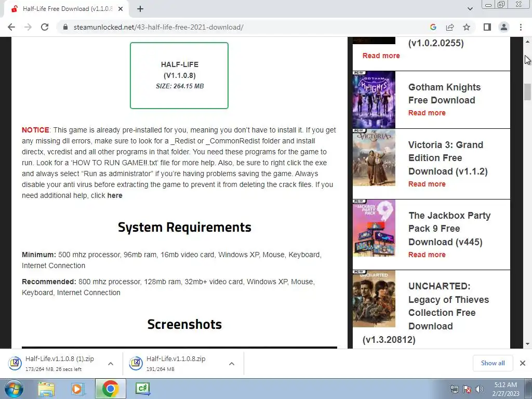Click Read more under Jackbox Party Pack
Screen dimensions: 532x399
tap(427, 255)
